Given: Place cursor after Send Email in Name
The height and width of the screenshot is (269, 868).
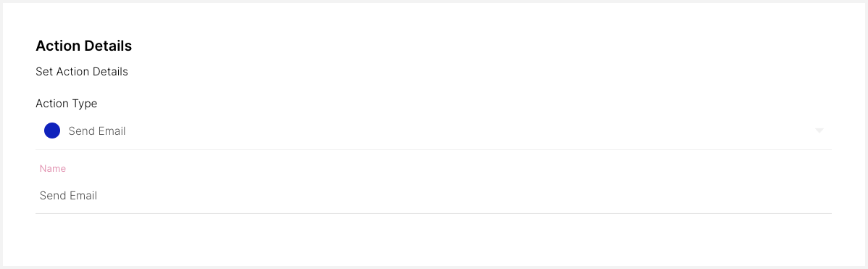Looking at the screenshot, I should [99, 195].
